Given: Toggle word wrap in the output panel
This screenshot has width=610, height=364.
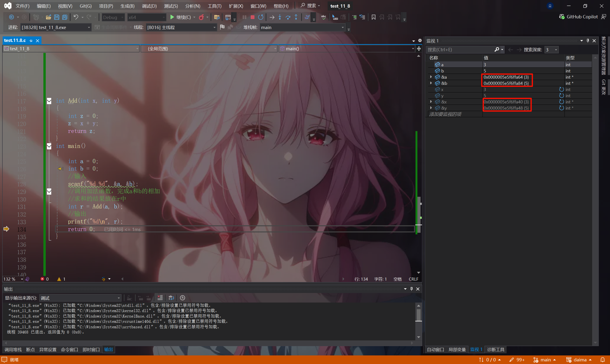Looking at the screenshot, I should (171, 298).
